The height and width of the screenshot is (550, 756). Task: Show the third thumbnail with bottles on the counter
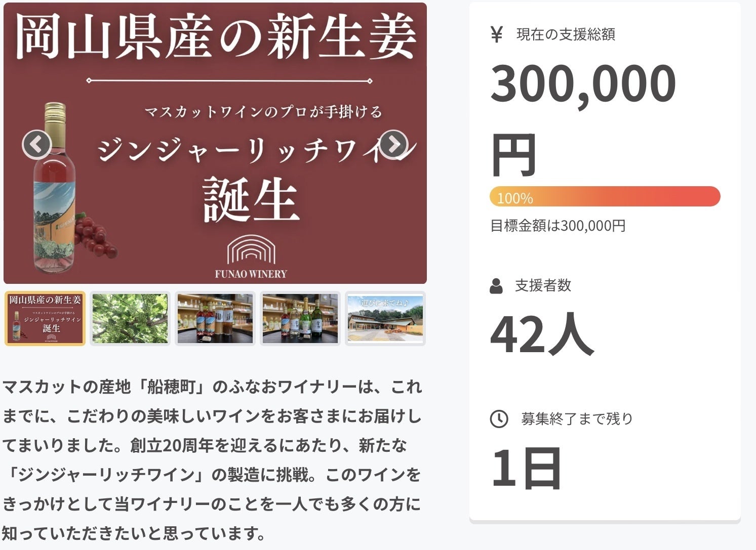[215, 319]
